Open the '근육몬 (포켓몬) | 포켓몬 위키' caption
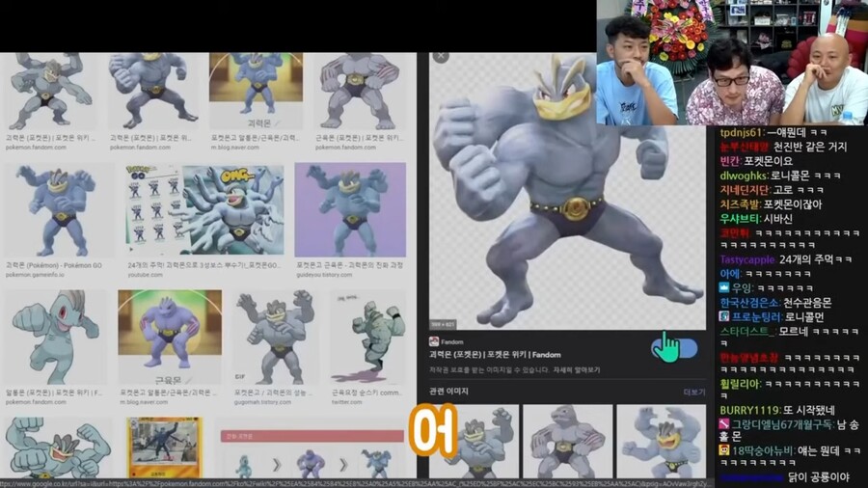The image size is (868, 488). (360, 138)
